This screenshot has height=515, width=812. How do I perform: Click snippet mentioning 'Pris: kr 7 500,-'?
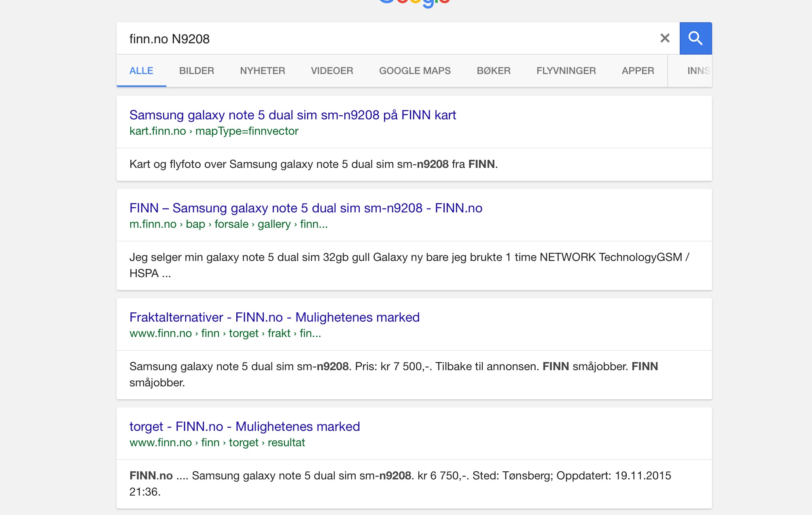coord(394,375)
